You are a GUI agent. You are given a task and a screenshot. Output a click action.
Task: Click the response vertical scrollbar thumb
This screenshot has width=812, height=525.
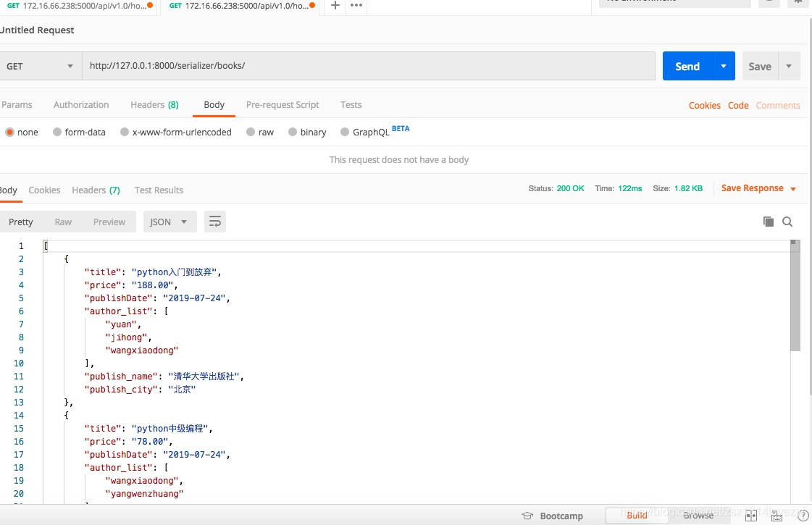click(795, 295)
